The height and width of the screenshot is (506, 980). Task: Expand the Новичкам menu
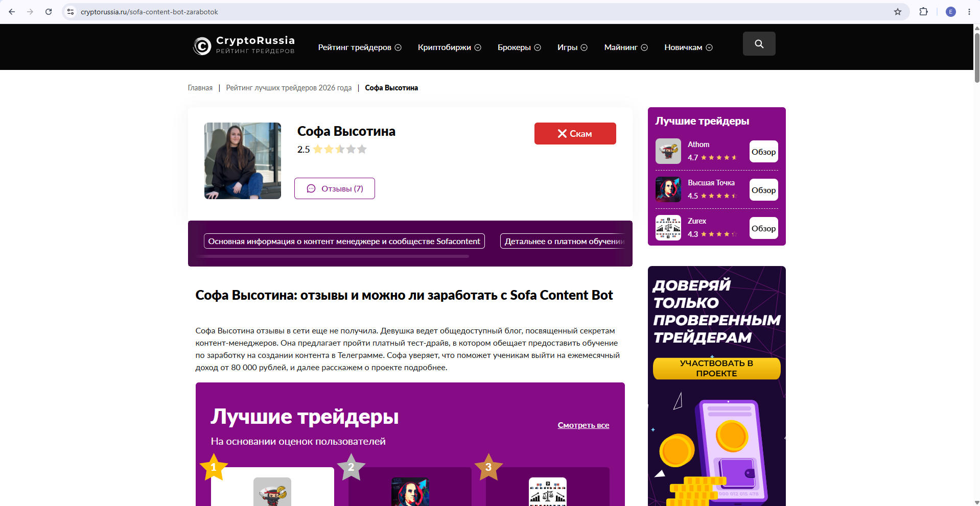click(688, 47)
